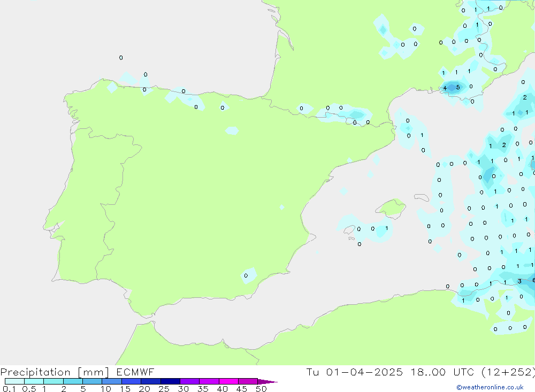Click the legend label 20
This screenshot has height=392, width=535.
point(144,389)
